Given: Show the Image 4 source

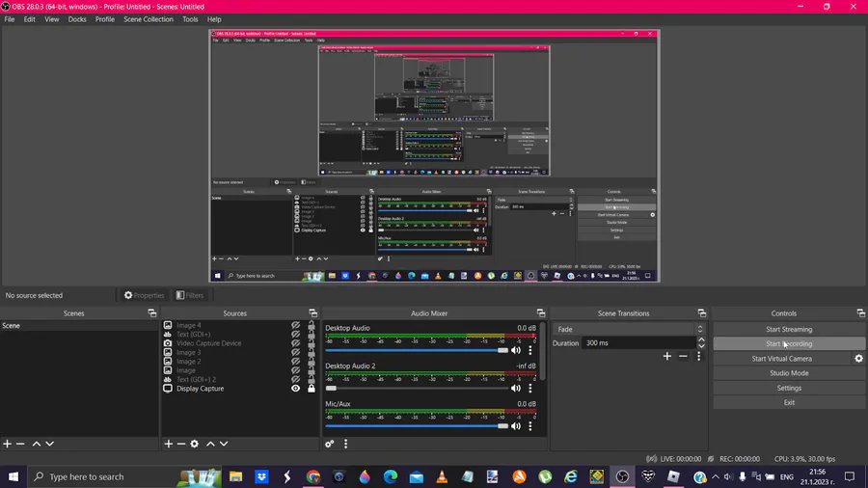Looking at the screenshot, I should coord(296,325).
